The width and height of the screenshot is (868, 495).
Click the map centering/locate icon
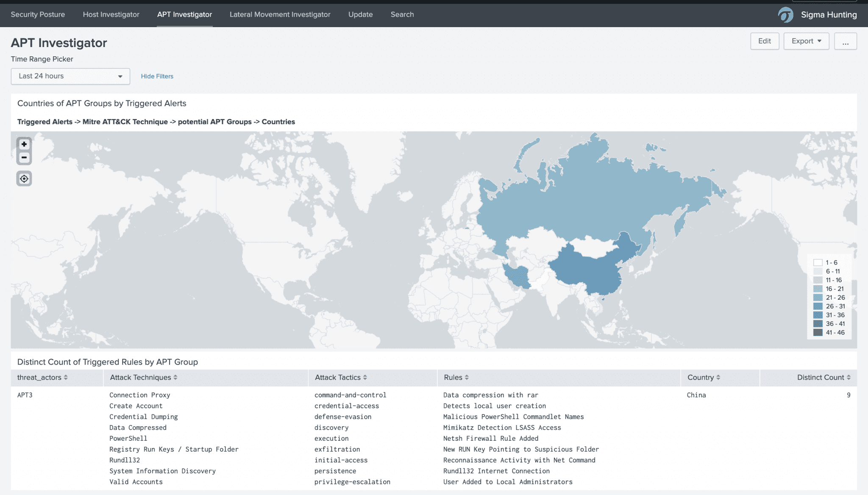(x=24, y=178)
